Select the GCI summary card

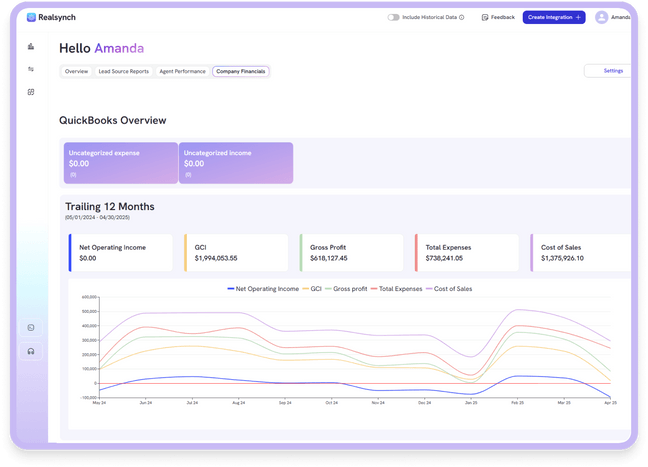tap(236, 253)
